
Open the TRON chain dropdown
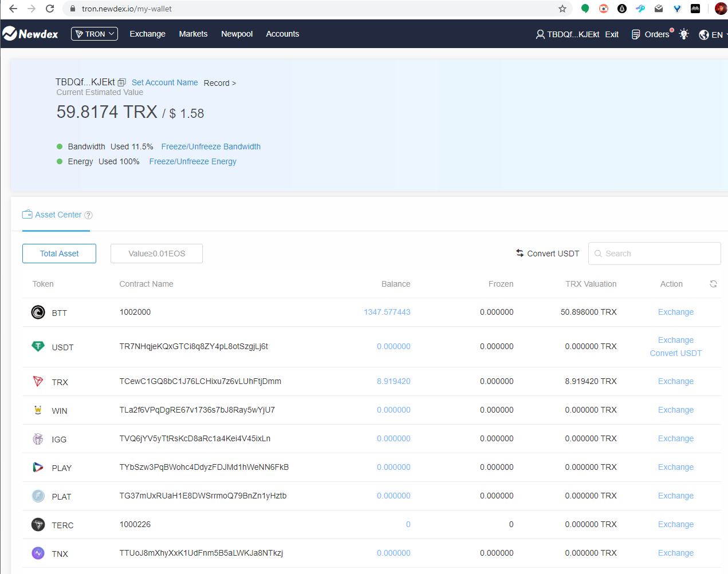95,34
